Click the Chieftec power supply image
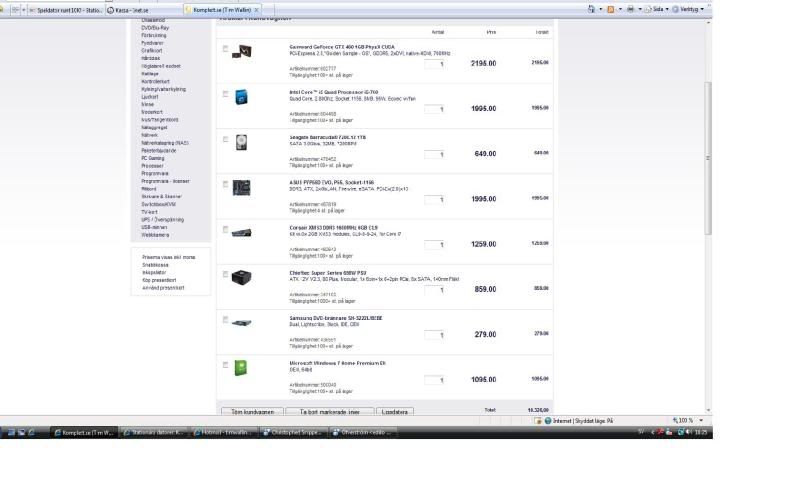800x500 pixels. (242, 277)
